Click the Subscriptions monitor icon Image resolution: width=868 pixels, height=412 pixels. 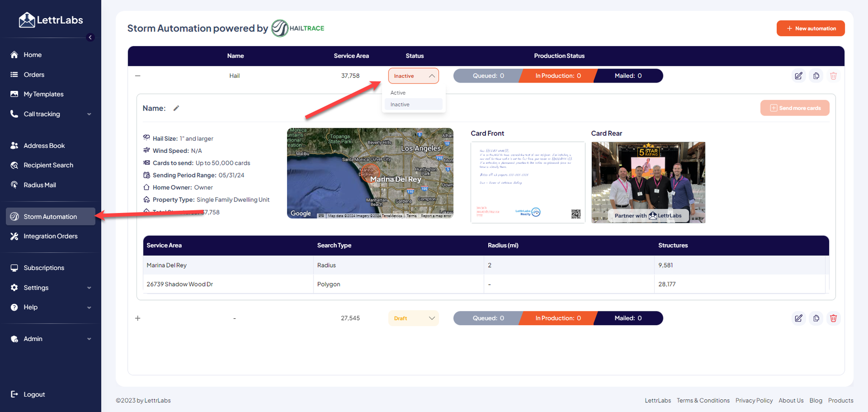pyautogui.click(x=14, y=268)
